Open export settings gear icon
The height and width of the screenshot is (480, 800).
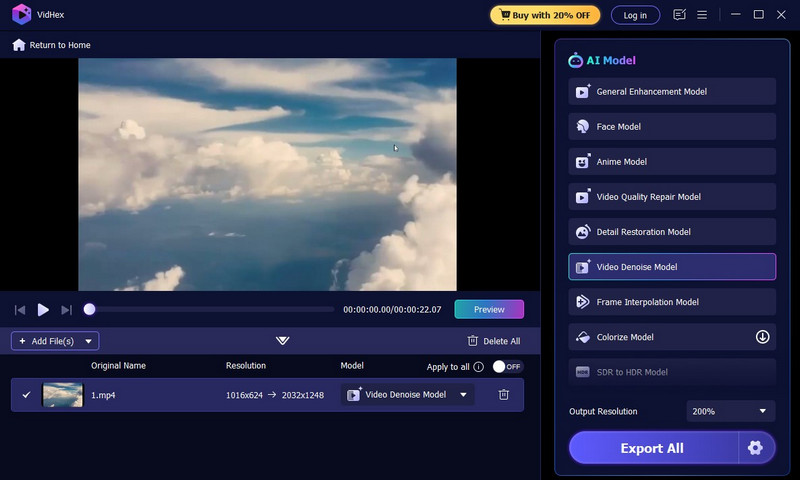point(756,448)
